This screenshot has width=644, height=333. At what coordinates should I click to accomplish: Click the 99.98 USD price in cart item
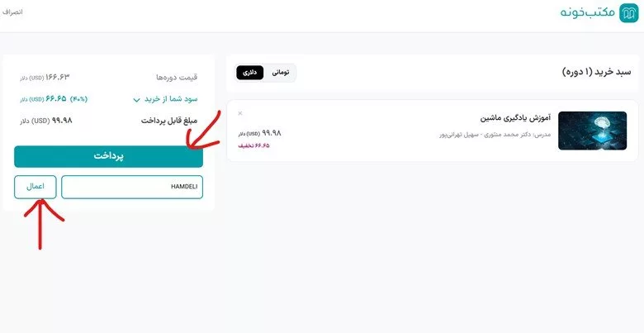pyautogui.click(x=259, y=133)
